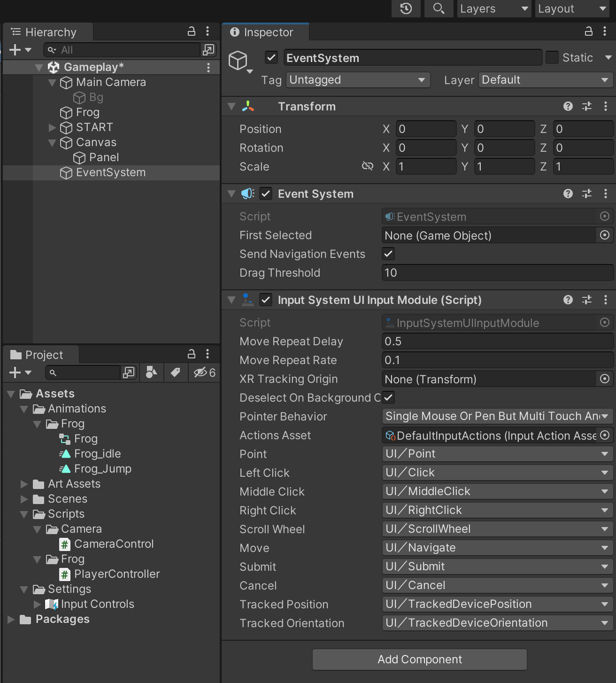Select CameraControl script asset
The height and width of the screenshot is (683, 616).
114,544
